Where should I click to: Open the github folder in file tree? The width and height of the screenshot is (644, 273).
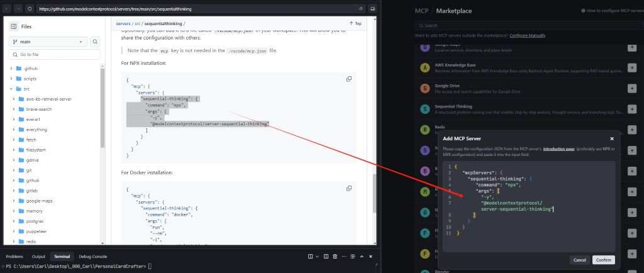(33, 181)
